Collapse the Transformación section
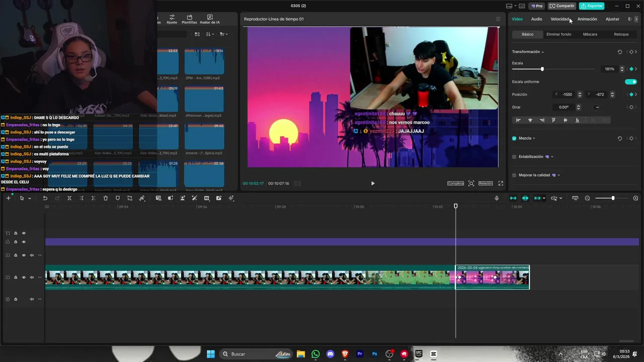This screenshot has height=362, width=644. tap(542, 52)
